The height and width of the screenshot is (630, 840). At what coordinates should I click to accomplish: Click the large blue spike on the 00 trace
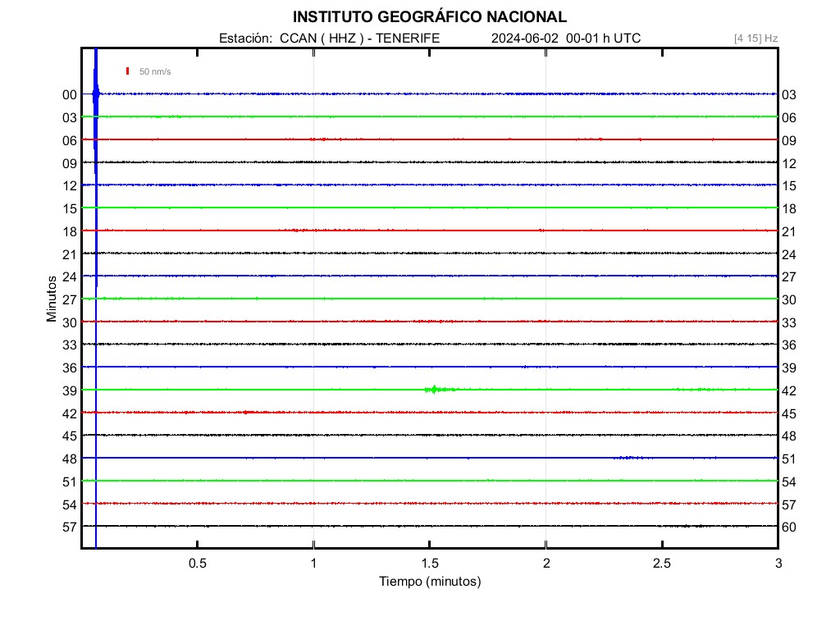tap(96, 93)
